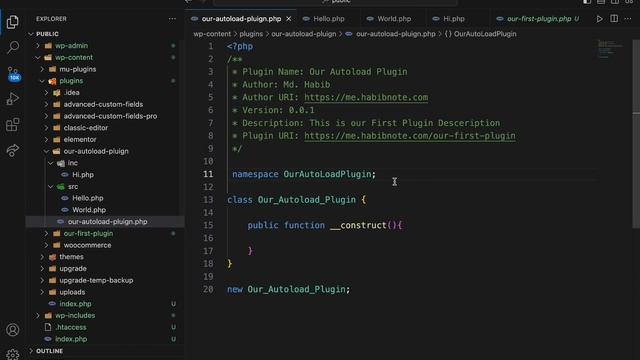Collapse the plugins folder

42,81
